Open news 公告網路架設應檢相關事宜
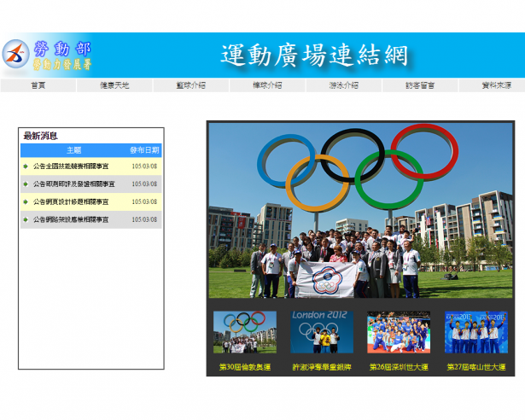This screenshot has width=525, height=420. (x=71, y=219)
